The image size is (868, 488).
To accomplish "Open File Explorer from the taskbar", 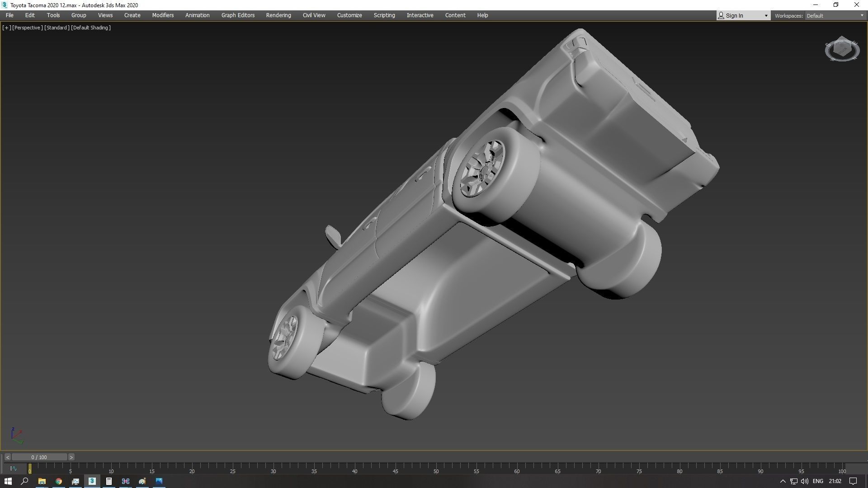I will (42, 481).
